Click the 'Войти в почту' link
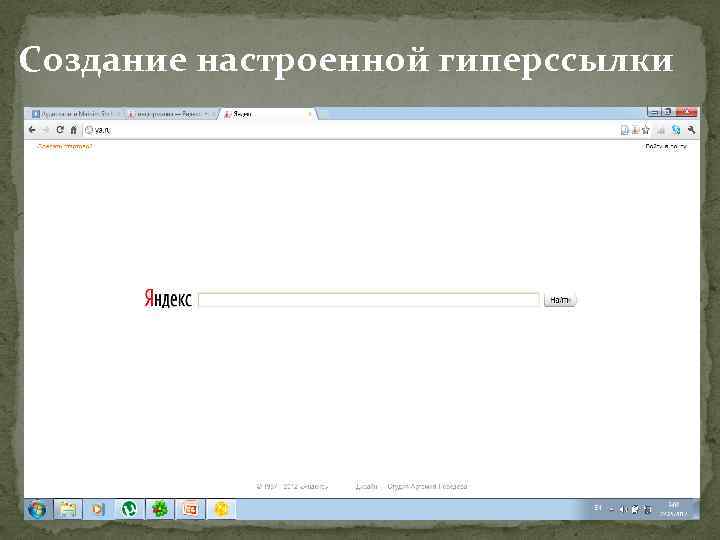This screenshot has height=540, width=720. 666,146
